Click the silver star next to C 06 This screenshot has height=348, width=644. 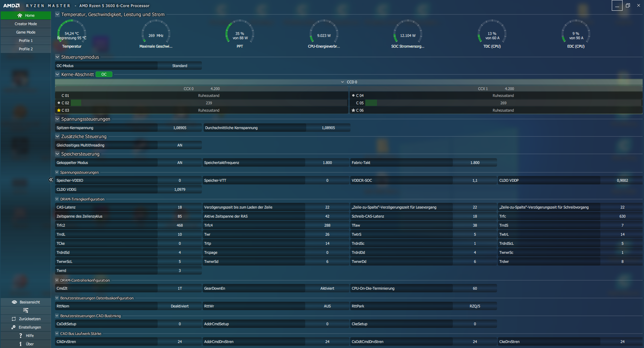tap(353, 110)
